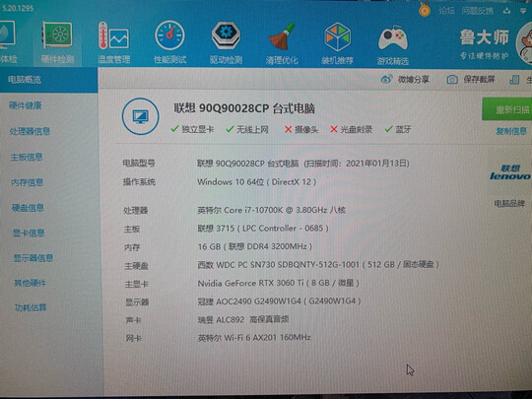
Task: Open the 驱动检测 driver detection tool
Action: 226,42
